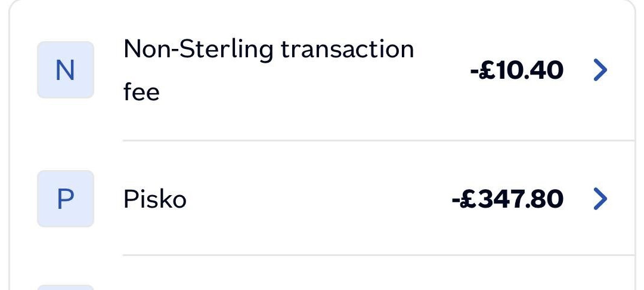Expand the Pisko transaction chevron
This screenshot has height=290, width=644.
pos(600,199)
